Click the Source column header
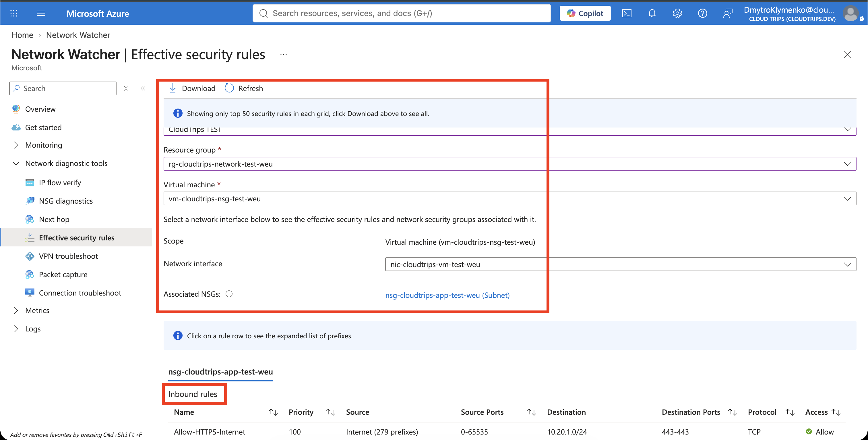 click(358, 412)
